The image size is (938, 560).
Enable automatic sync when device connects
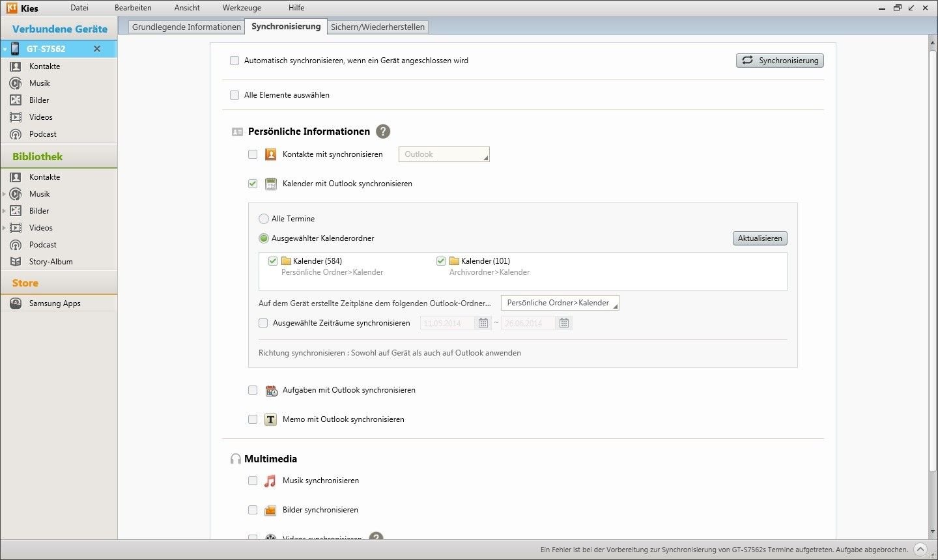coord(234,61)
